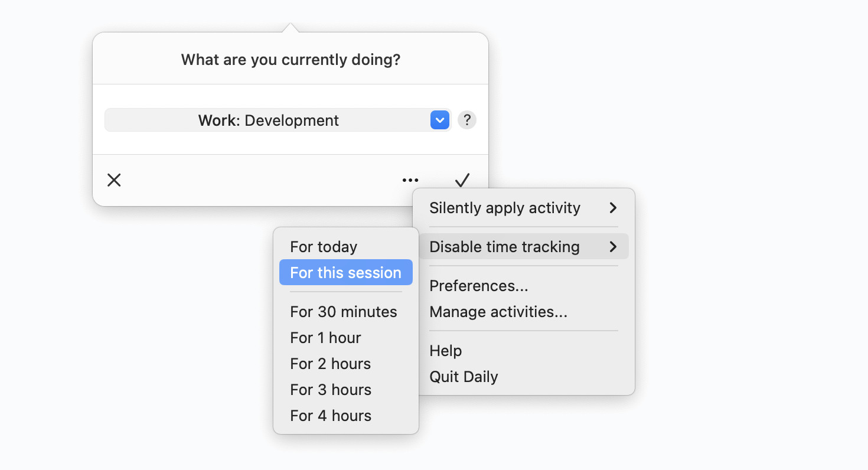
Task: Click the Work: Development selection field
Action: (269, 120)
